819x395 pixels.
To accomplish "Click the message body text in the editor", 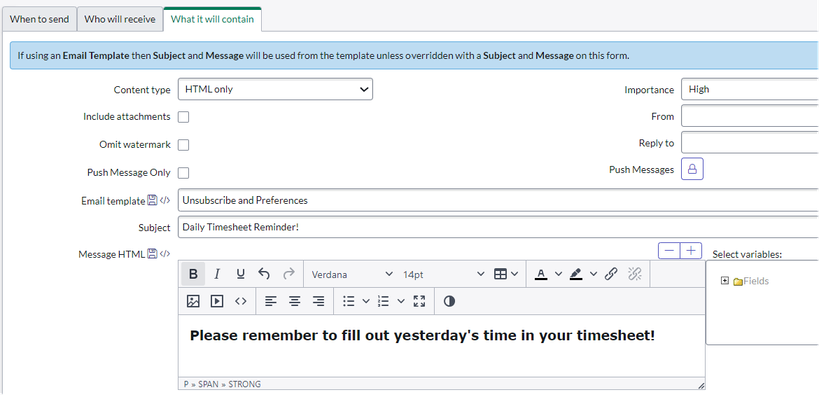I will click(x=422, y=335).
